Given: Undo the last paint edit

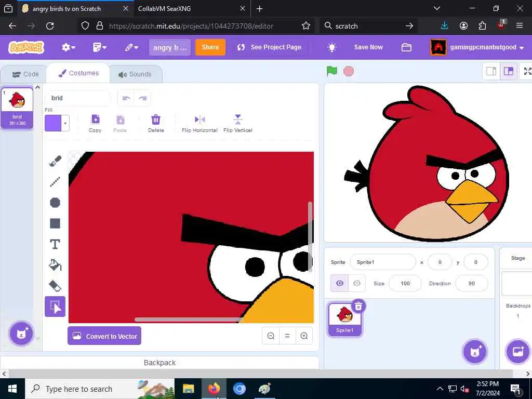Looking at the screenshot, I should tap(126, 98).
